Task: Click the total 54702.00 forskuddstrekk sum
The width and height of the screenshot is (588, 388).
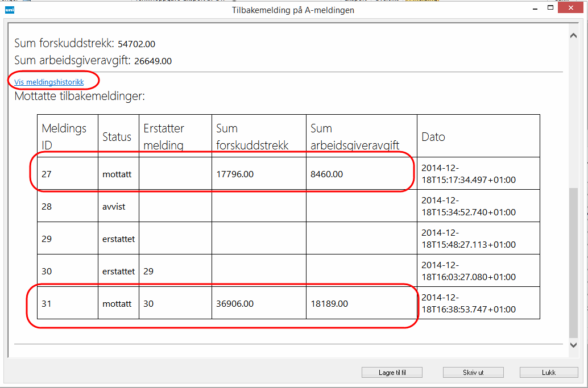Action: pos(136,44)
